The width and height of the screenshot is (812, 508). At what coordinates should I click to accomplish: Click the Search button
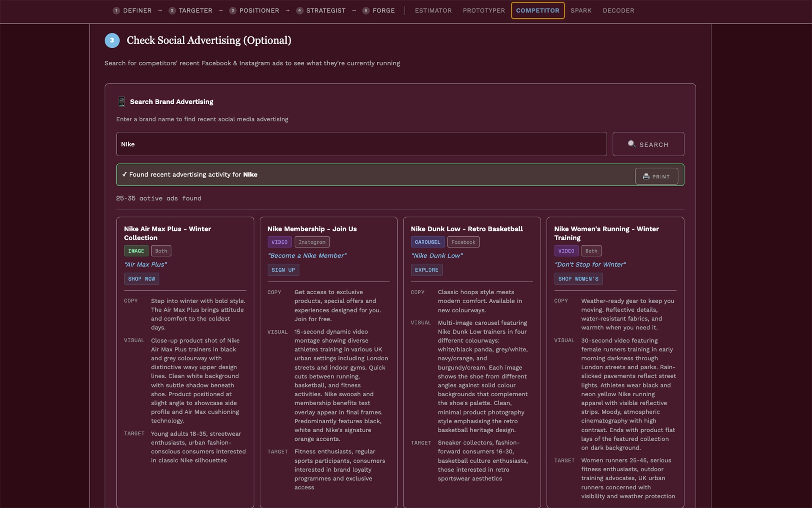point(648,144)
